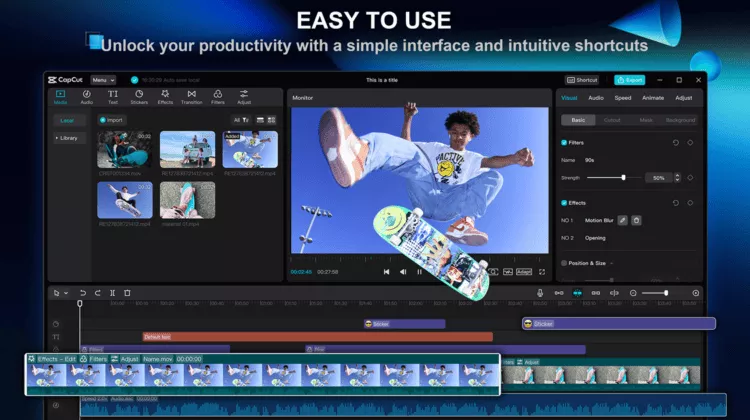Open the Menu dropdown
The height and width of the screenshot is (420, 750).
coord(103,79)
